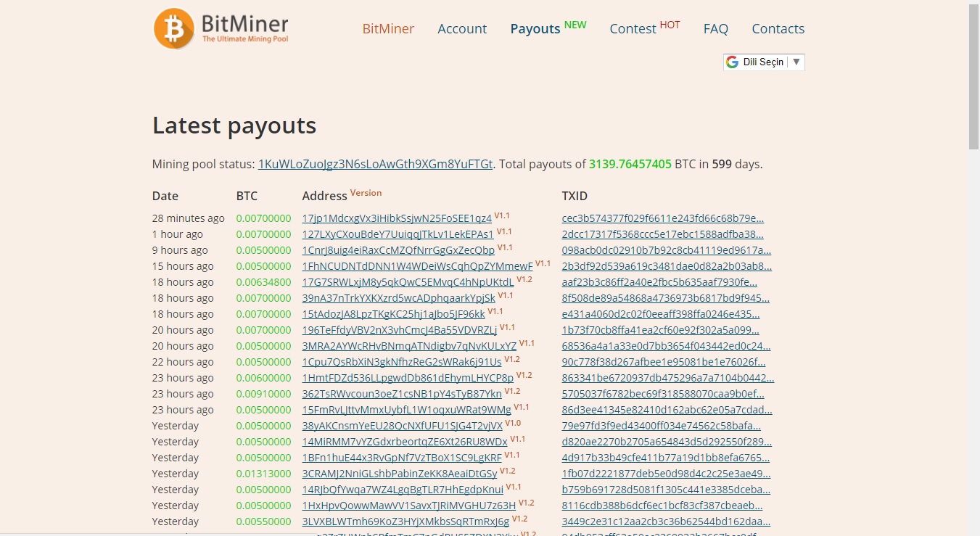Open address 1CnrJ8uig4eiRaxCcMZQfNrrGgGxZecQbp
This screenshot has height=536, width=980.
click(x=398, y=250)
